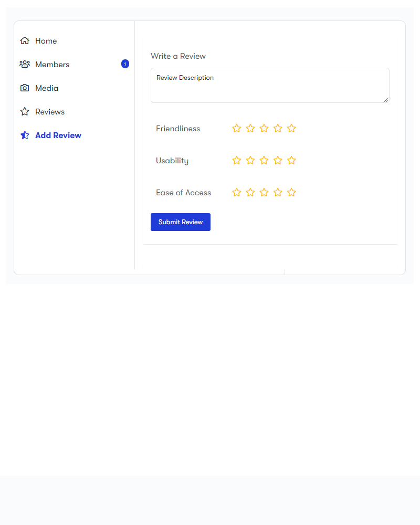
Task: Rate Usability five stars
Action: (291, 161)
